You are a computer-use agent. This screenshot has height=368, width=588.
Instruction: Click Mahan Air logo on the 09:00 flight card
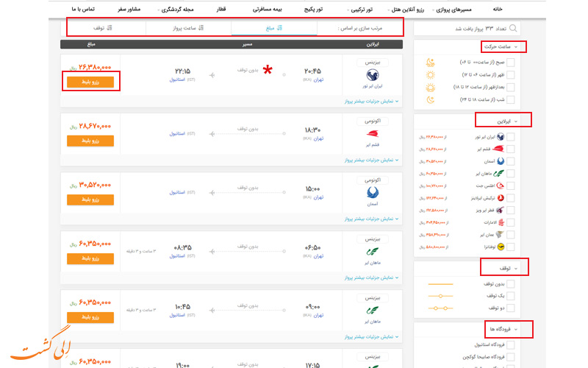373,311
